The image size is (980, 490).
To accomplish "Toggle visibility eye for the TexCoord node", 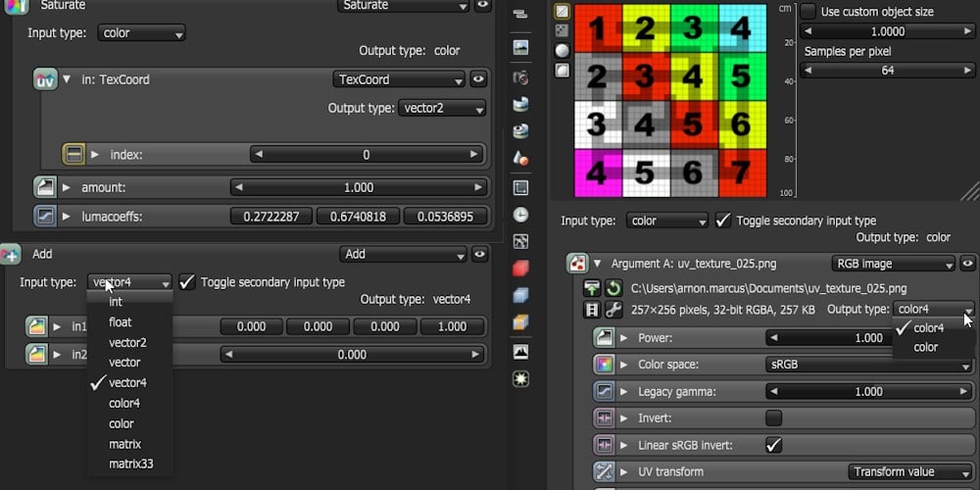I will (478, 79).
